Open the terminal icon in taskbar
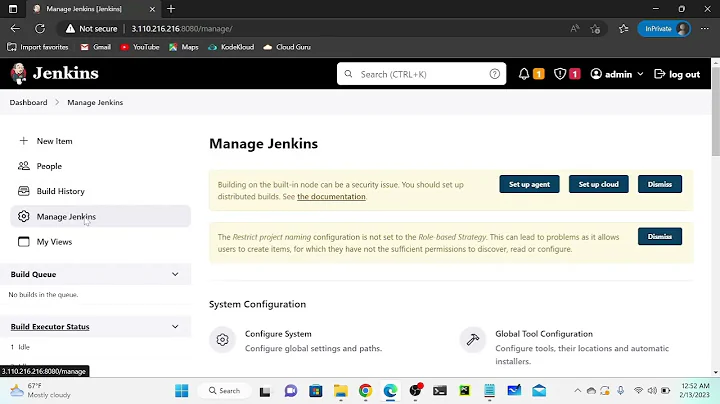Image resolution: width=720 pixels, height=404 pixels. pyautogui.click(x=439, y=391)
